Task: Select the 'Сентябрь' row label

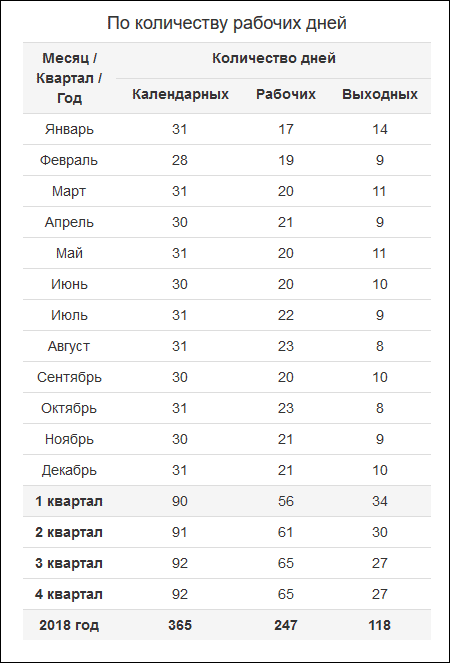Action: pyautogui.click(x=69, y=377)
